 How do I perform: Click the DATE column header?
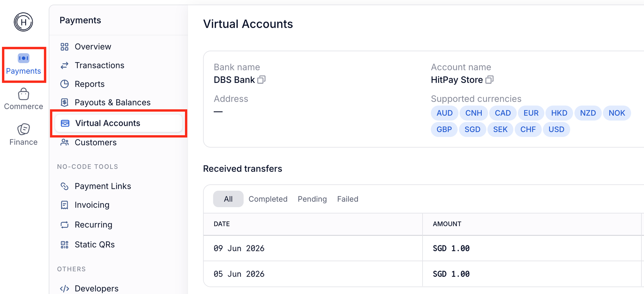222,224
